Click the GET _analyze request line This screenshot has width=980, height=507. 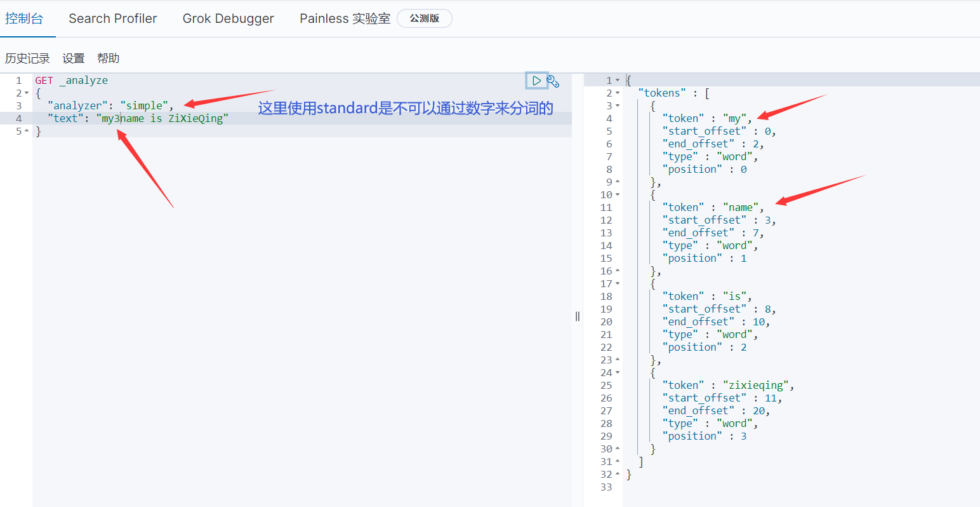click(72, 80)
